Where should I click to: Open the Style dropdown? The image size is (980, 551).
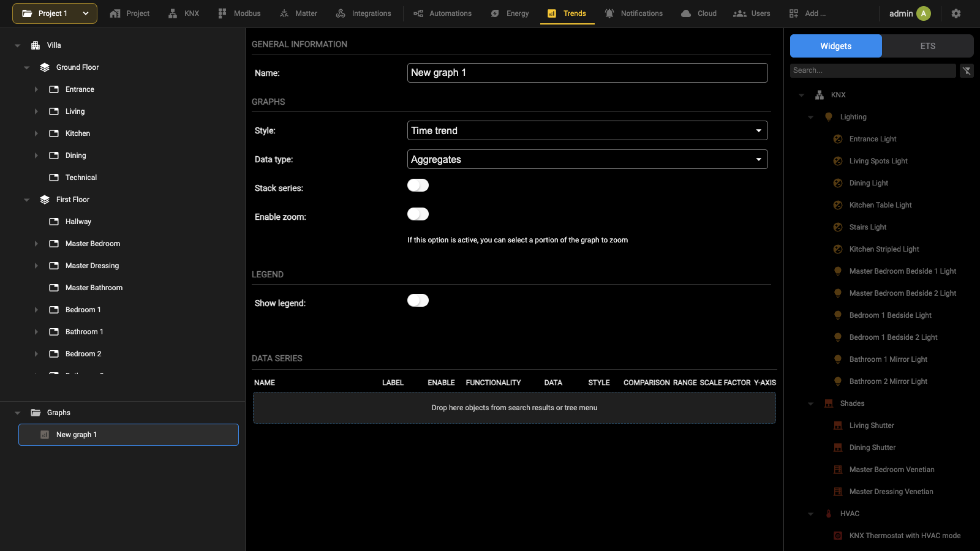[x=587, y=130]
